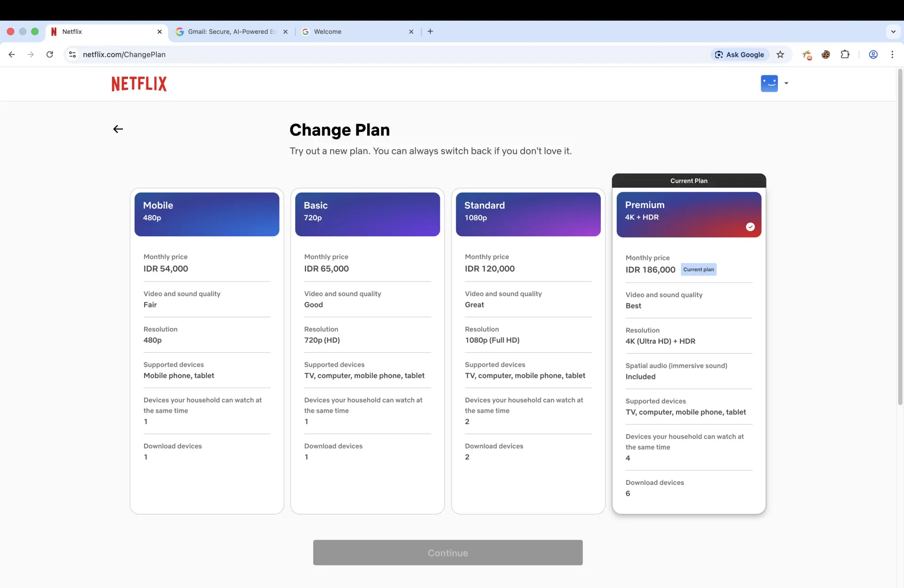
Task: Close the Netflix tab
Action: (x=160, y=32)
